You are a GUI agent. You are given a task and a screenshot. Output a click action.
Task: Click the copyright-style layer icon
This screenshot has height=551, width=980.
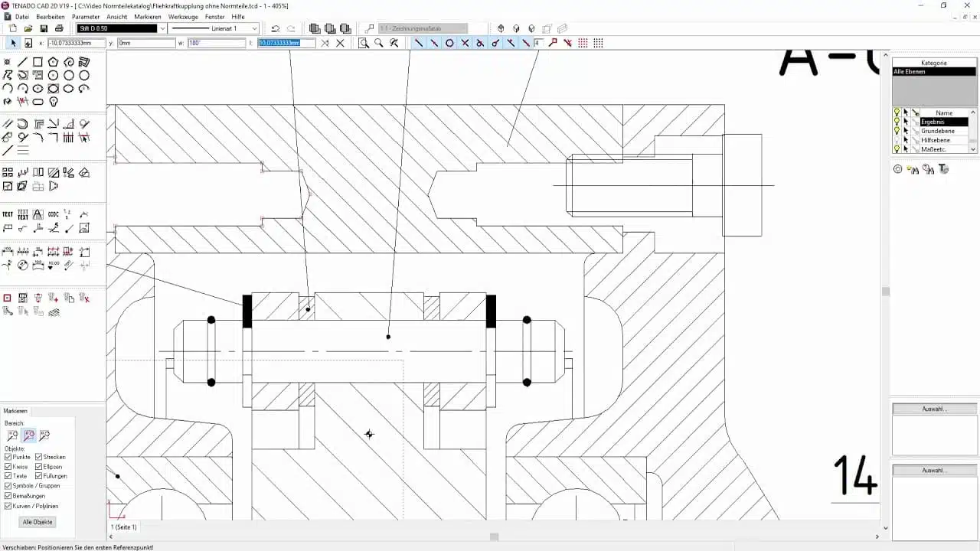click(x=898, y=169)
